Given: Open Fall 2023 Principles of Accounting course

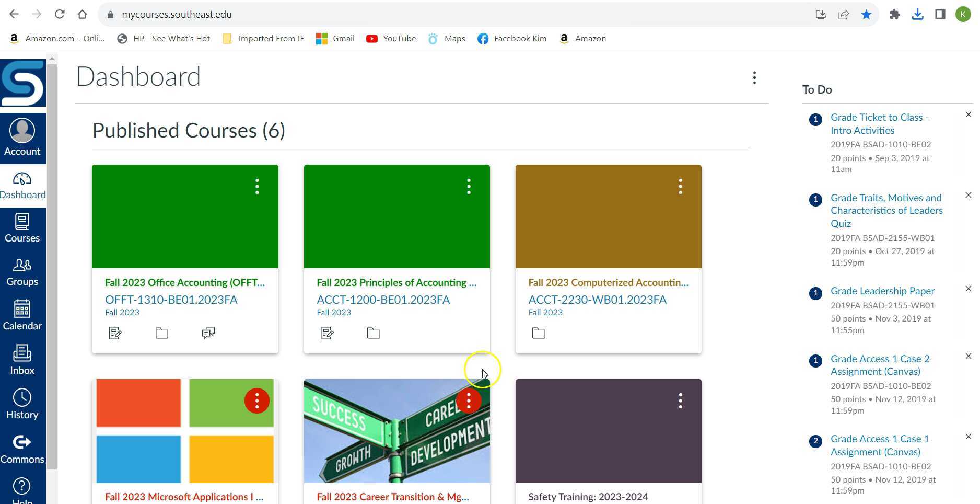Looking at the screenshot, I should coord(396,282).
